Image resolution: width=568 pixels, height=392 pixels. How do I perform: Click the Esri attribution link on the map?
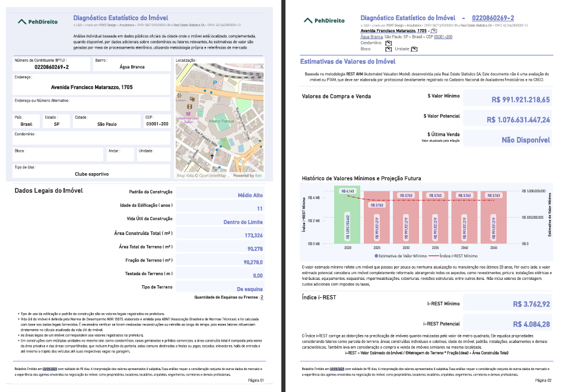[x=258, y=174]
